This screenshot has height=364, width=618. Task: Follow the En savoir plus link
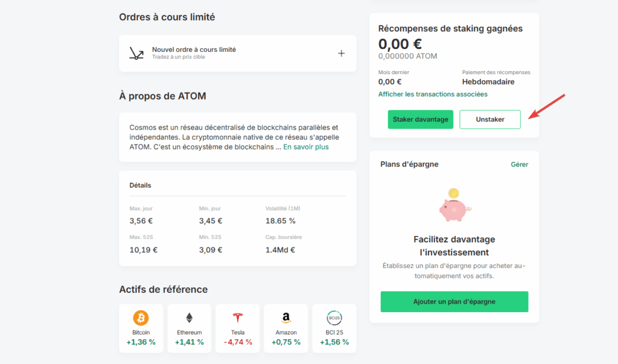pos(306,147)
